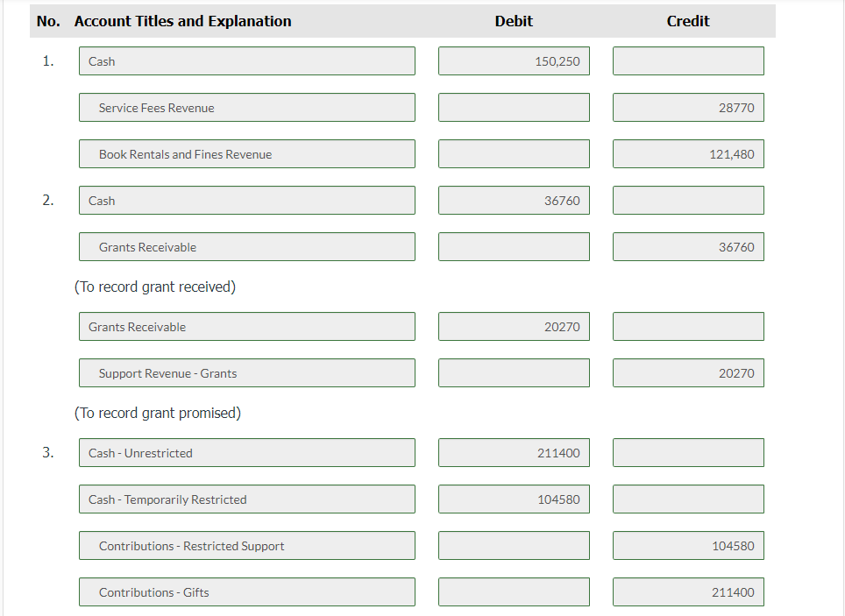Click the Cash account field in entry 1
Screen dimensions: 845x616
click(247, 61)
